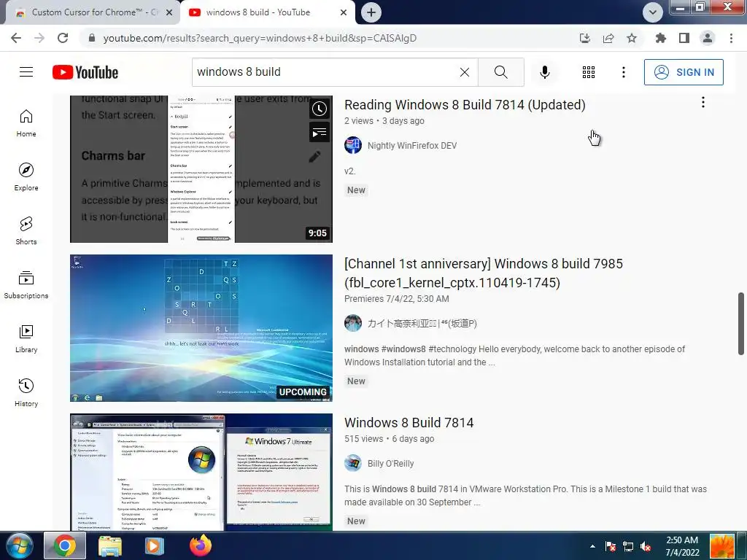Open Explore in sidebar
Image resolution: width=747 pixels, height=560 pixels.
pos(26,176)
